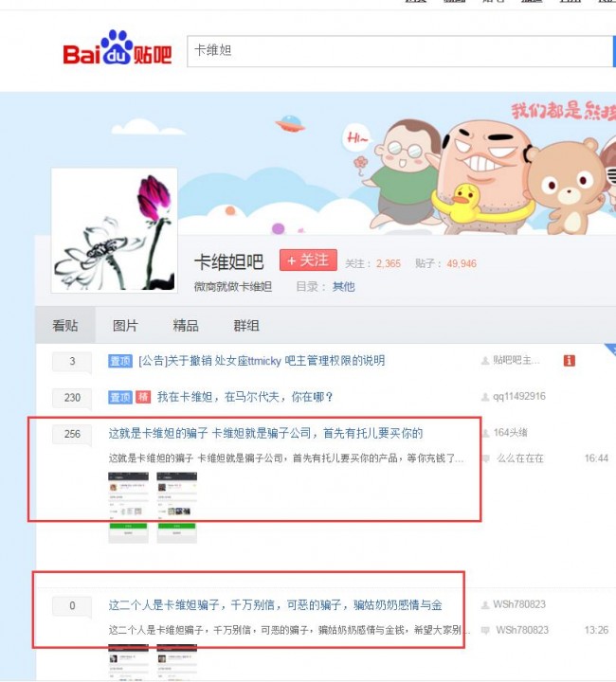Open author profile 164头绪

pos(510,433)
